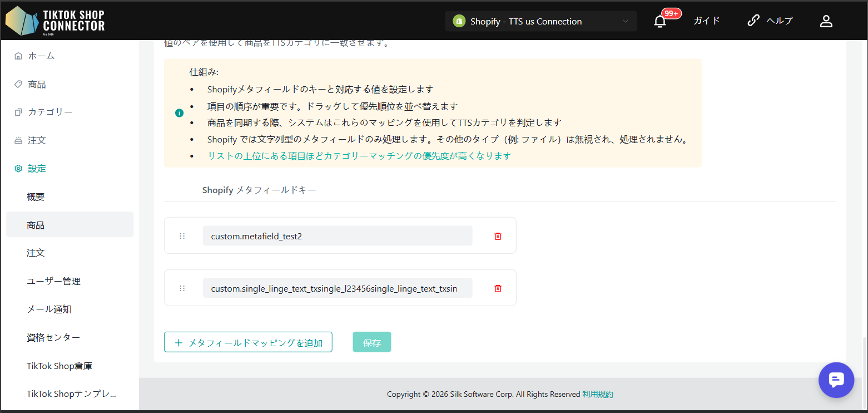Grab drag handle of custom.metafield_test2 row
This screenshot has height=413, width=868.
[182, 236]
